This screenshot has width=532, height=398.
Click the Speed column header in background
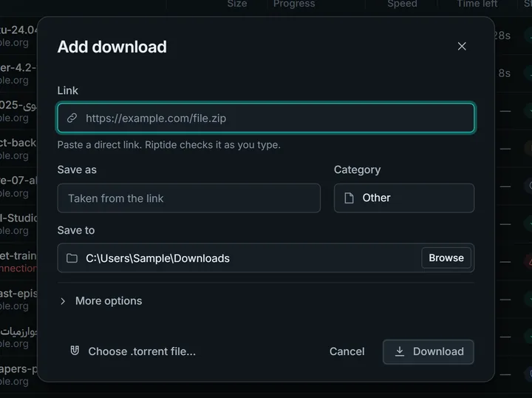[x=403, y=4]
